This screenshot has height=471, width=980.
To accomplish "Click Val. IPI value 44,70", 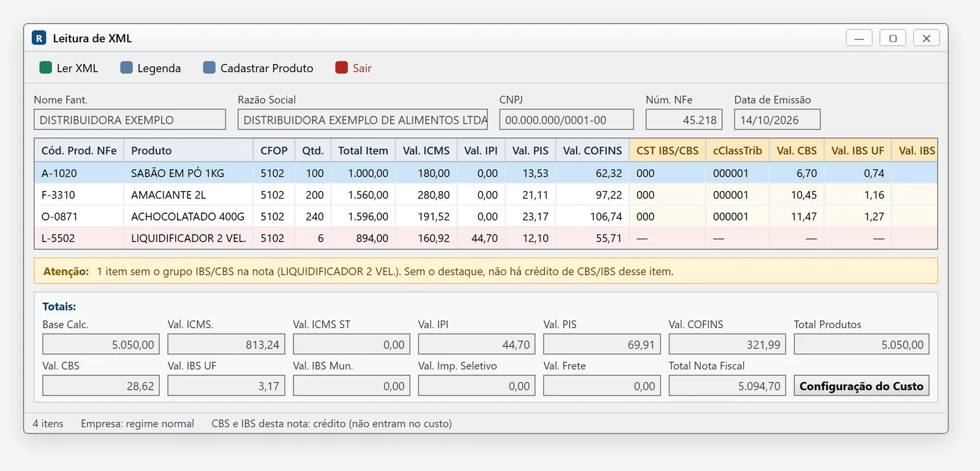I will tap(484, 238).
